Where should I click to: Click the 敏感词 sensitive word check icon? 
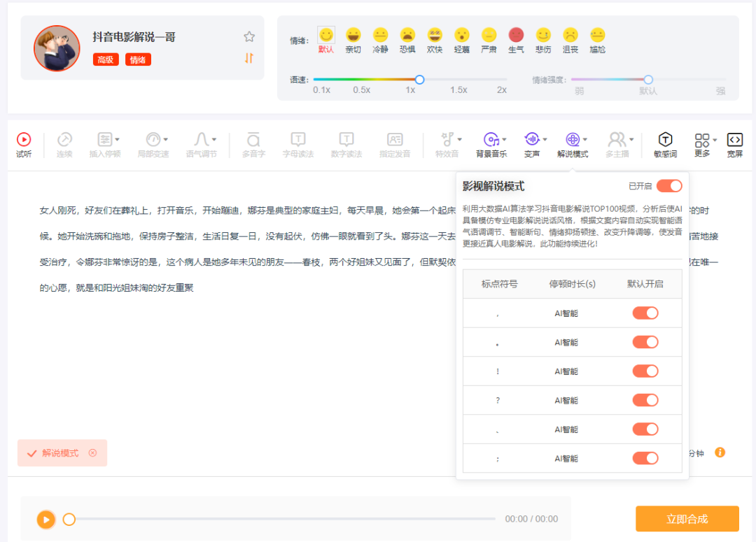(665, 140)
